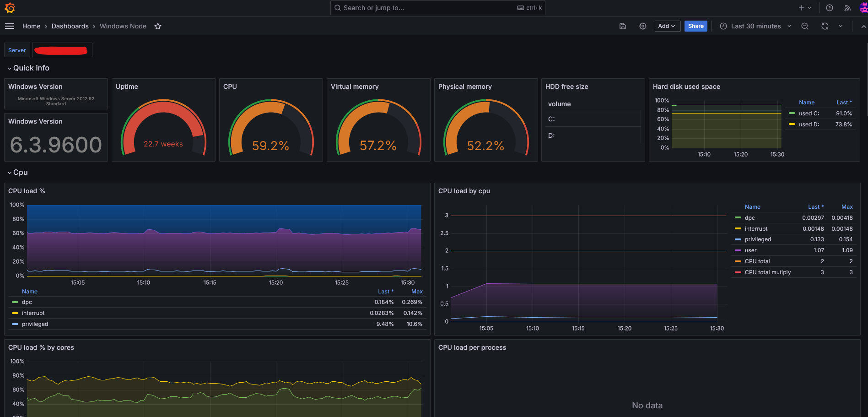Image resolution: width=868 pixels, height=417 pixels.
Task: Open the news feed icon
Action: click(847, 8)
